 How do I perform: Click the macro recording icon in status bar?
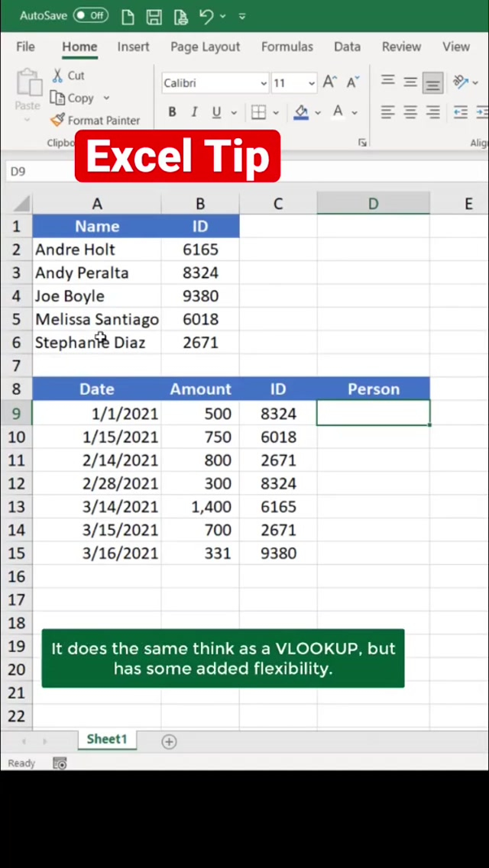click(x=60, y=763)
